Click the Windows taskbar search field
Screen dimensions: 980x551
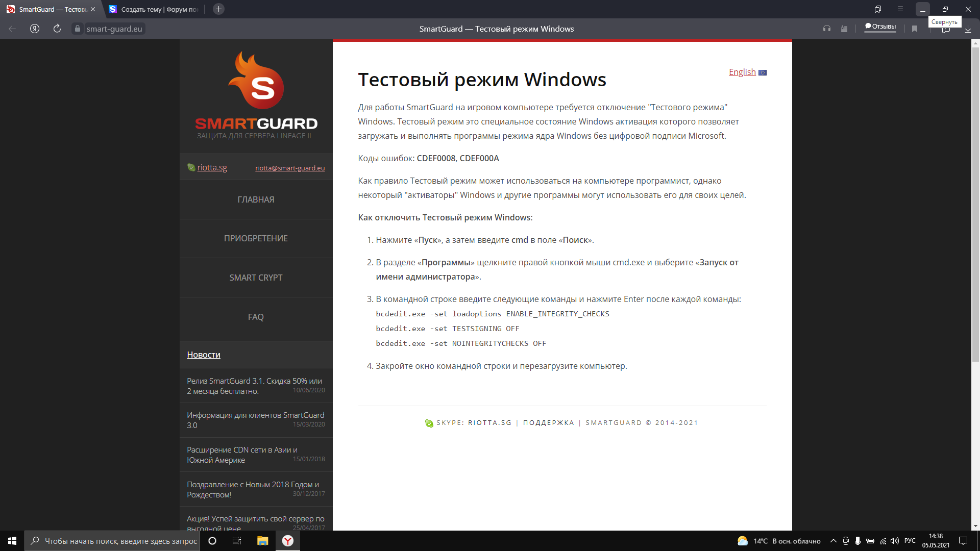(120, 541)
